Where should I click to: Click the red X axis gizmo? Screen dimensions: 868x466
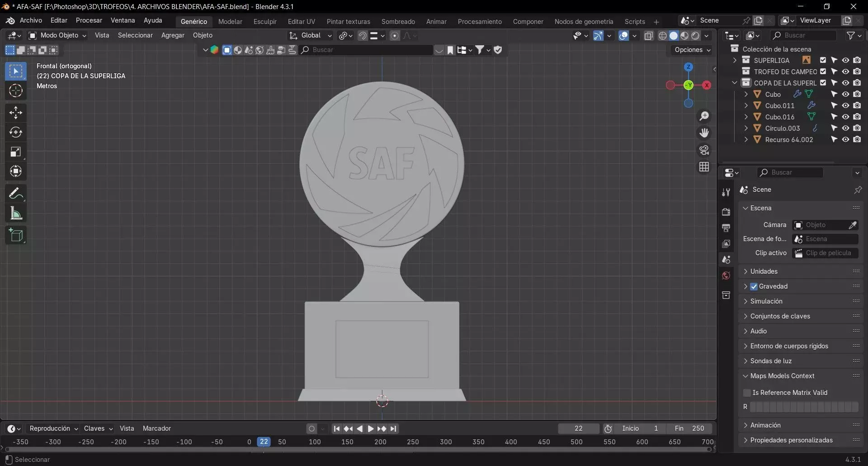(707, 85)
